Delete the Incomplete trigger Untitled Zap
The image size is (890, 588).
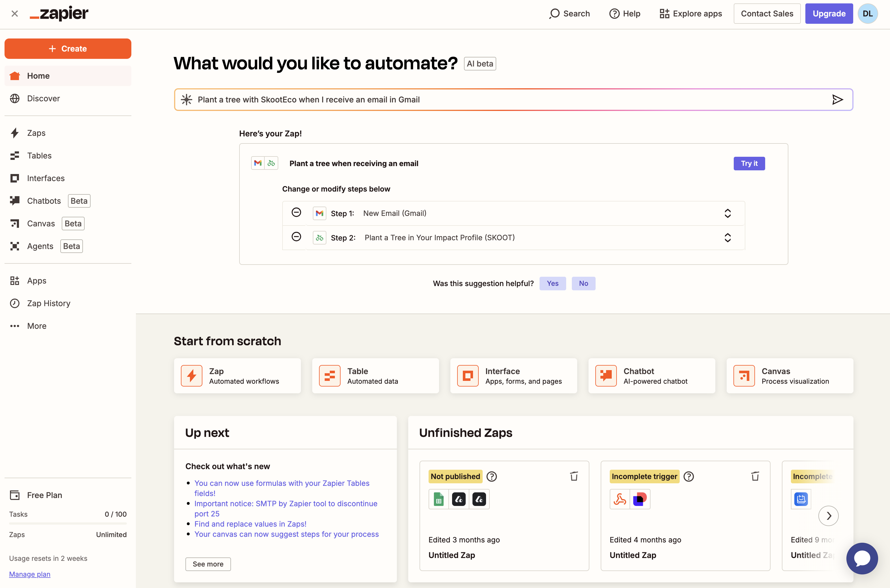click(x=755, y=476)
